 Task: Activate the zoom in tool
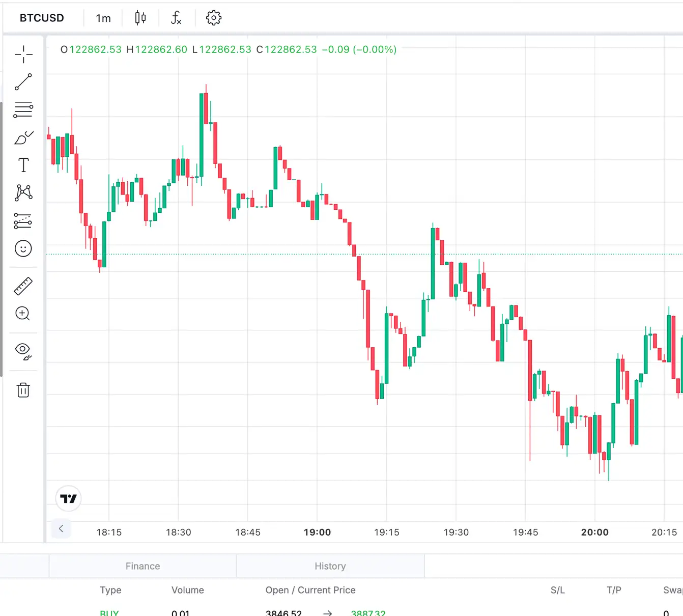click(23, 314)
